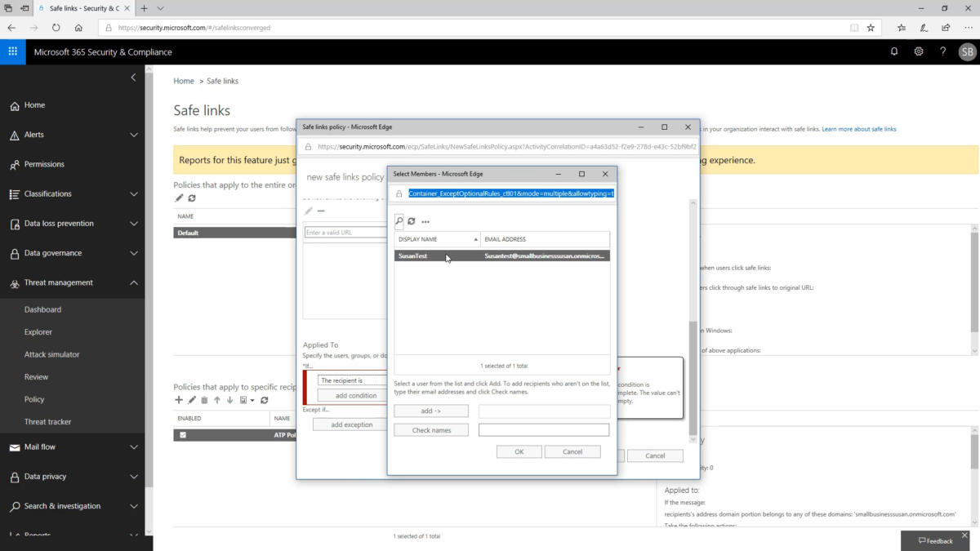The image size is (980, 551).
Task: Click the browser back arrow
Action: coord(11,27)
